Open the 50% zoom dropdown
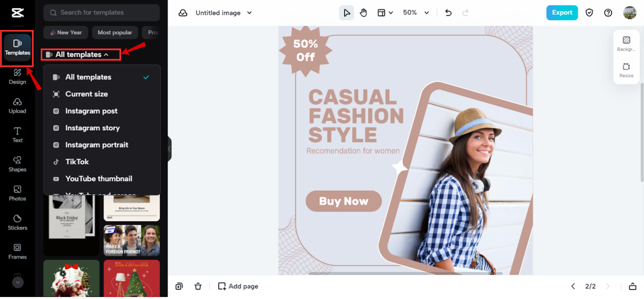This screenshot has width=644, height=299. pos(416,13)
